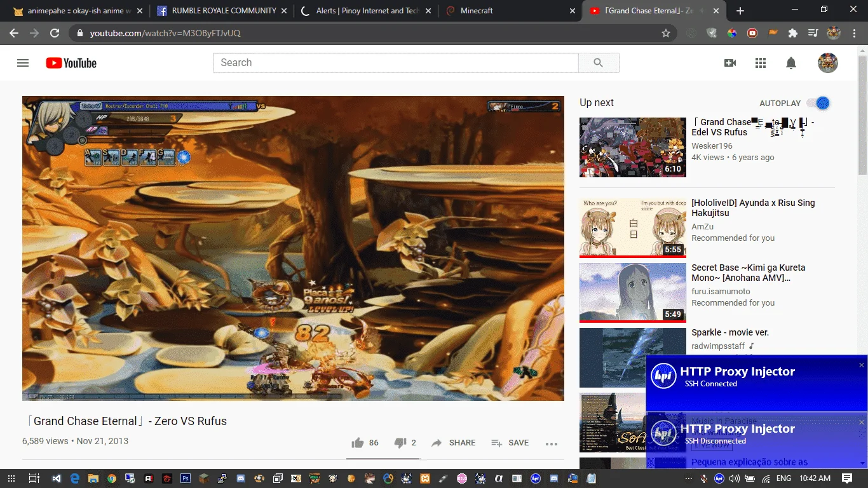The height and width of the screenshot is (488, 868).
Task: Click the SHARE button
Action: click(454, 443)
